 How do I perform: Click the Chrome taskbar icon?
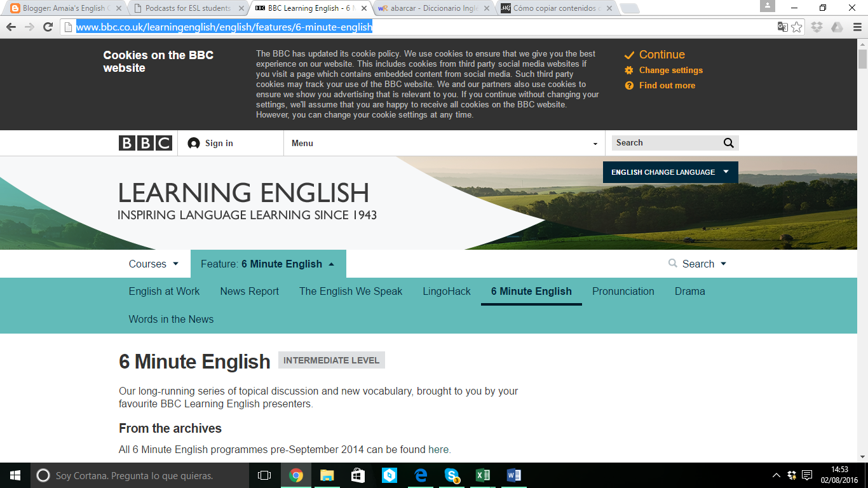pos(296,475)
